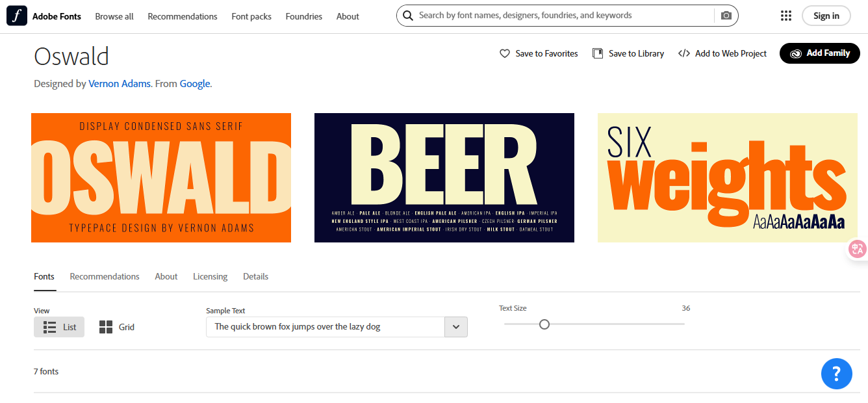Click the Add Family button
Image resolution: width=868 pixels, height=403 pixels.
[x=819, y=53]
